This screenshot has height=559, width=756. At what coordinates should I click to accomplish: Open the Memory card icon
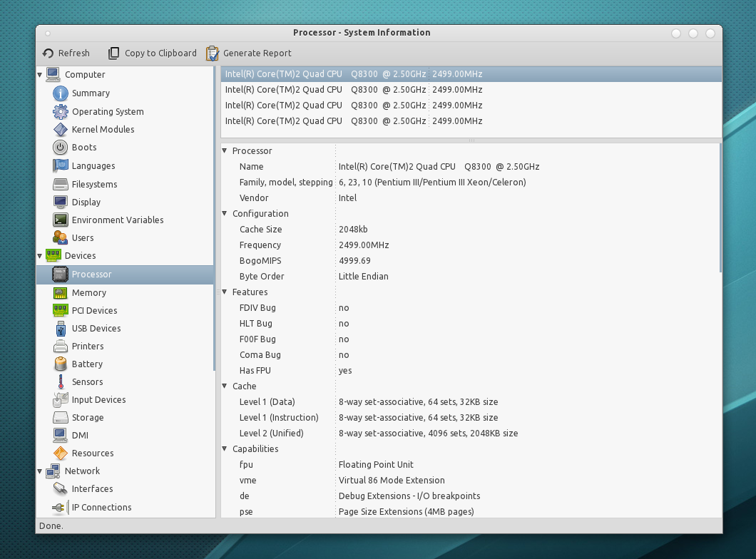[x=61, y=292]
